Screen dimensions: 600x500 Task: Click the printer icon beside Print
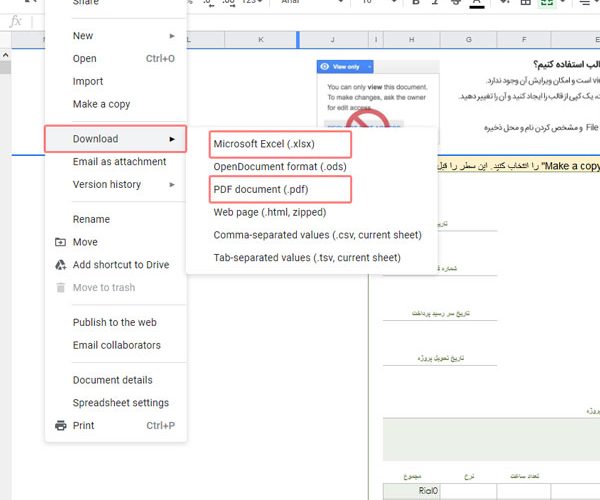[x=60, y=425]
